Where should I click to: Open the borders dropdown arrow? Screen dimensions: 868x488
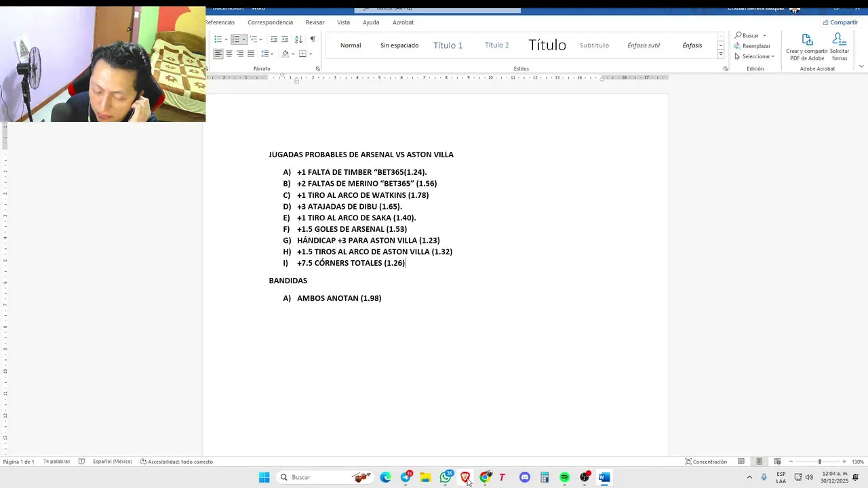311,54
